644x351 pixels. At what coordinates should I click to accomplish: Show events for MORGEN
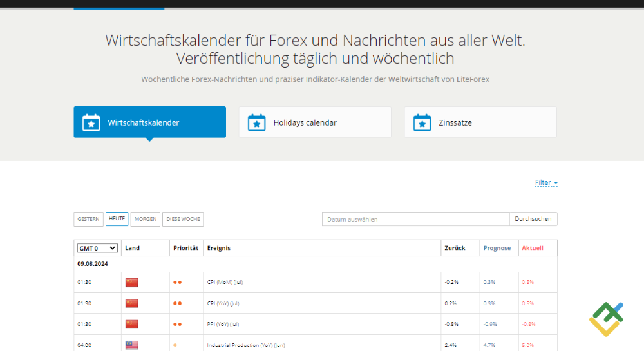click(146, 219)
